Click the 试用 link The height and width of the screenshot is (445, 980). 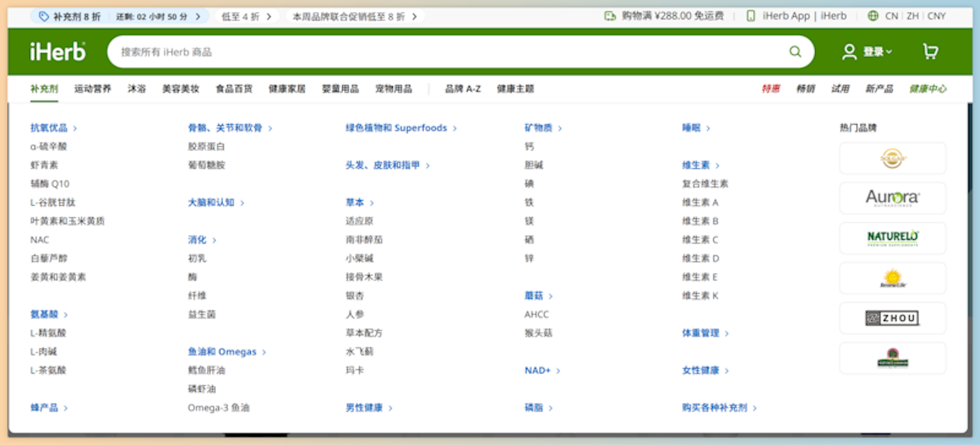pos(840,88)
